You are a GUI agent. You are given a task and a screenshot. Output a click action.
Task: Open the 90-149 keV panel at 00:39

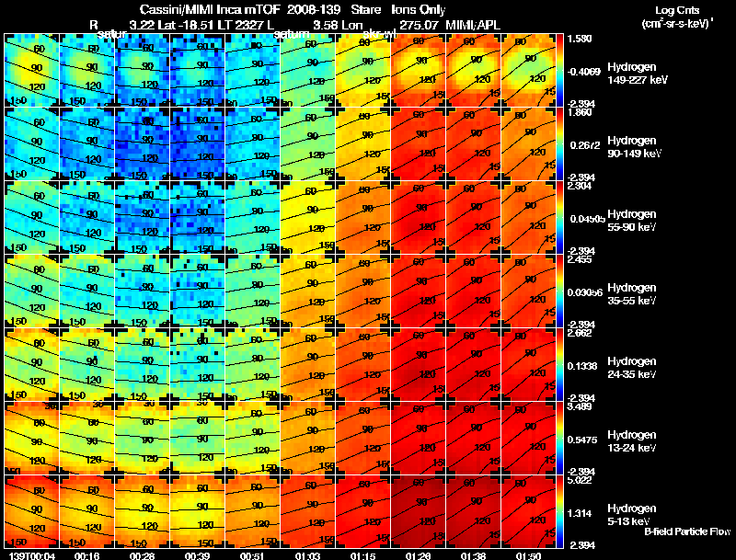click(x=197, y=144)
